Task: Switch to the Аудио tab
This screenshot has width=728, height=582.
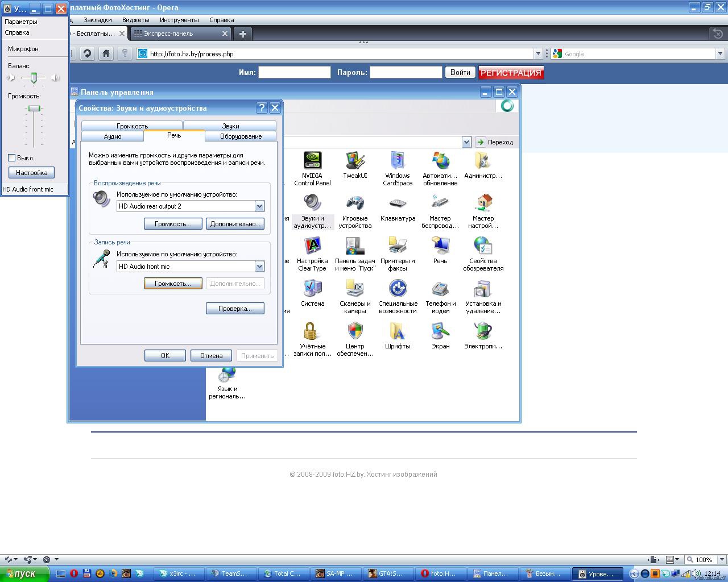Action: click(x=113, y=136)
